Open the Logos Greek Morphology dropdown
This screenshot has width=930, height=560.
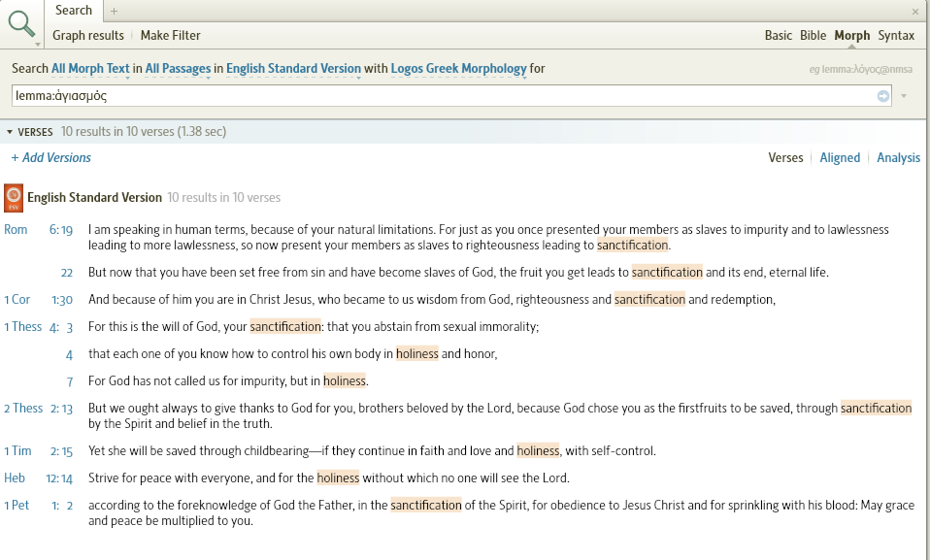pyautogui.click(x=458, y=69)
